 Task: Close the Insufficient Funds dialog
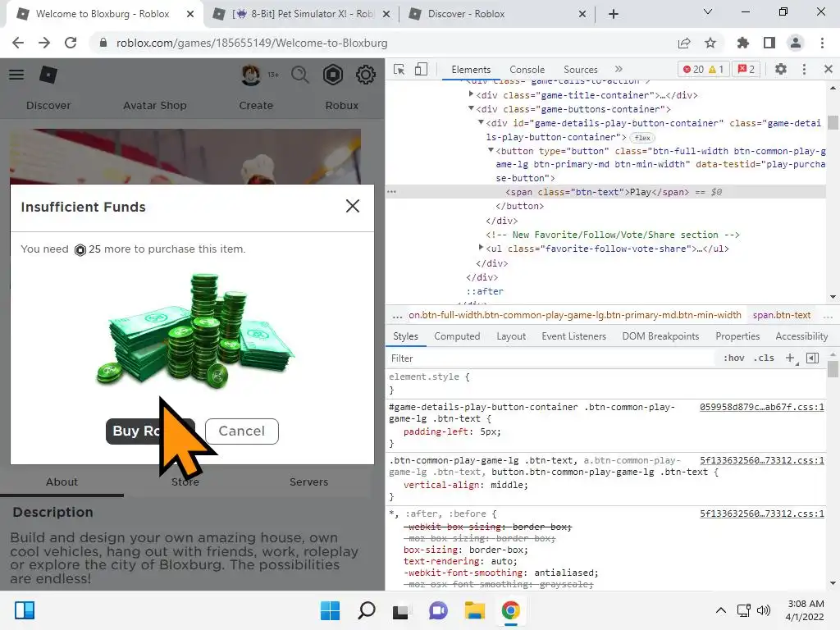(353, 206)
